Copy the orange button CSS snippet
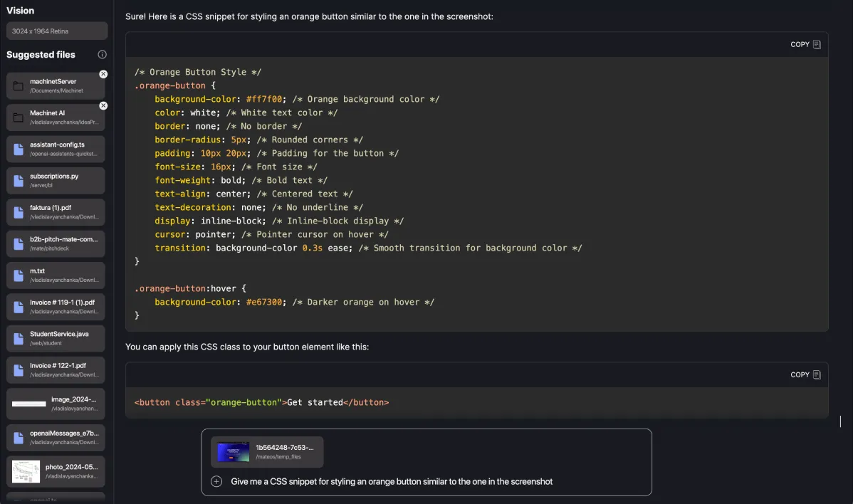The width and height of the screenshot is (853, 504). pos(805,43)
